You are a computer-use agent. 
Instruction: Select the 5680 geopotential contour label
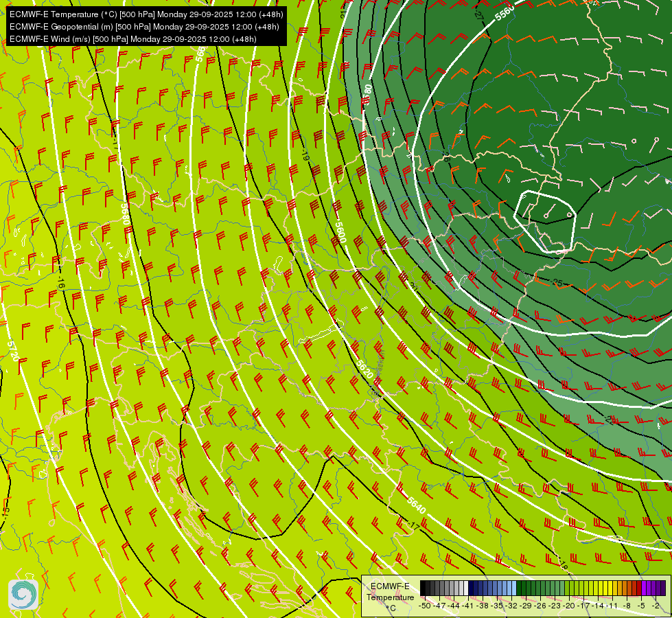(125, 213)
